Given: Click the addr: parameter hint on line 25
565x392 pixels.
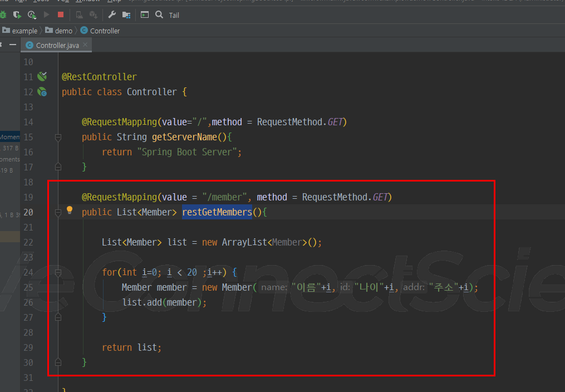Looking at the screenshot, I should point(414,287).
